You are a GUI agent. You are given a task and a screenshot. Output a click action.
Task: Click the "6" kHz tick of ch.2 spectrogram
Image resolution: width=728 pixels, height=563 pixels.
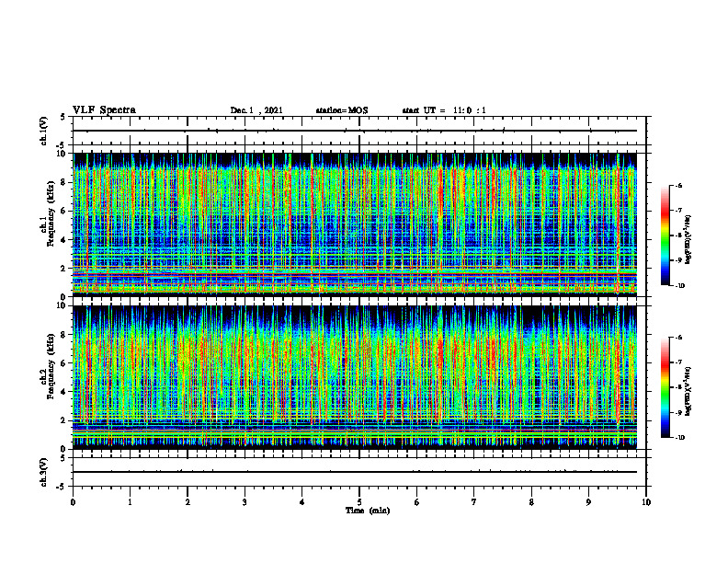(64, 363)
